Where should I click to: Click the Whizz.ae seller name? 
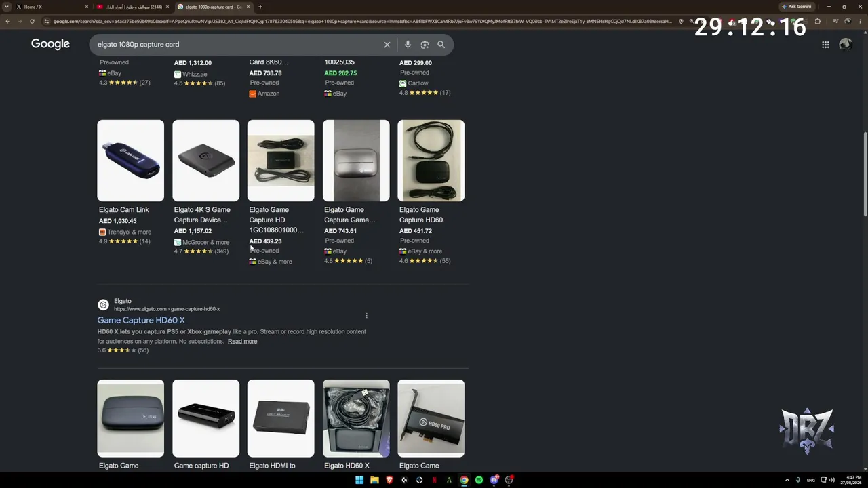[195, 74]
